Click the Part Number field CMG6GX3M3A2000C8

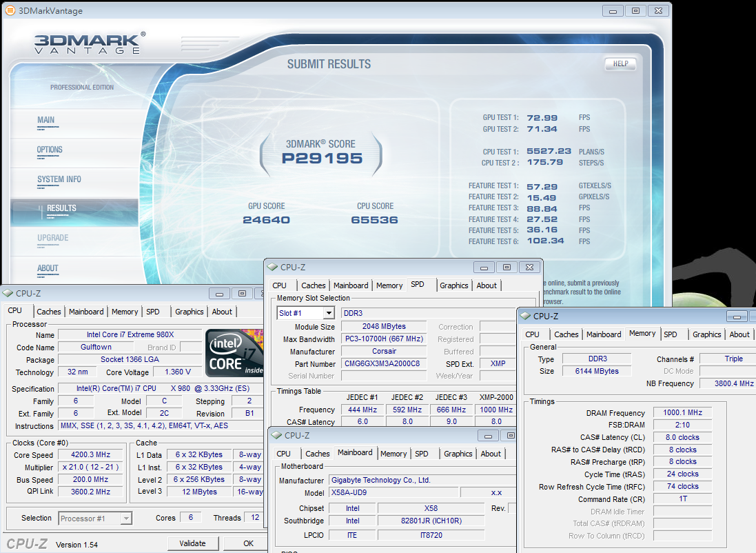[x=384, y=364]
